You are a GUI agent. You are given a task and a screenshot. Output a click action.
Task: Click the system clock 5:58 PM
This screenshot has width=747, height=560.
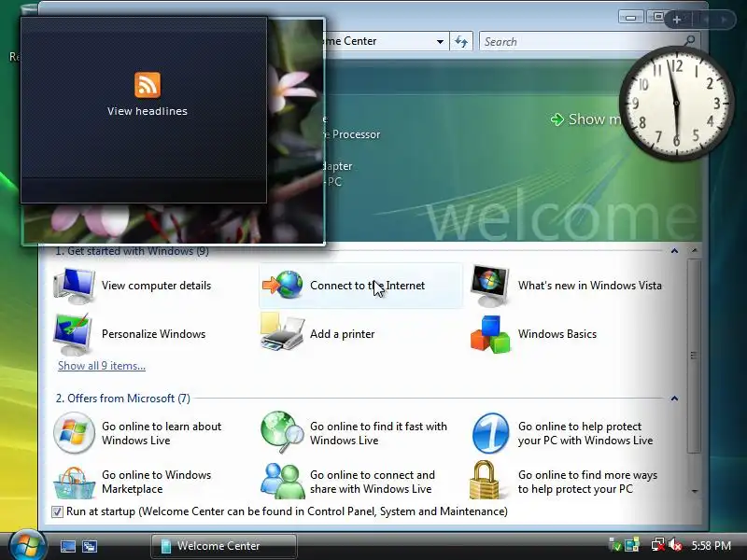pyautogui.click(x=712, y=545)
